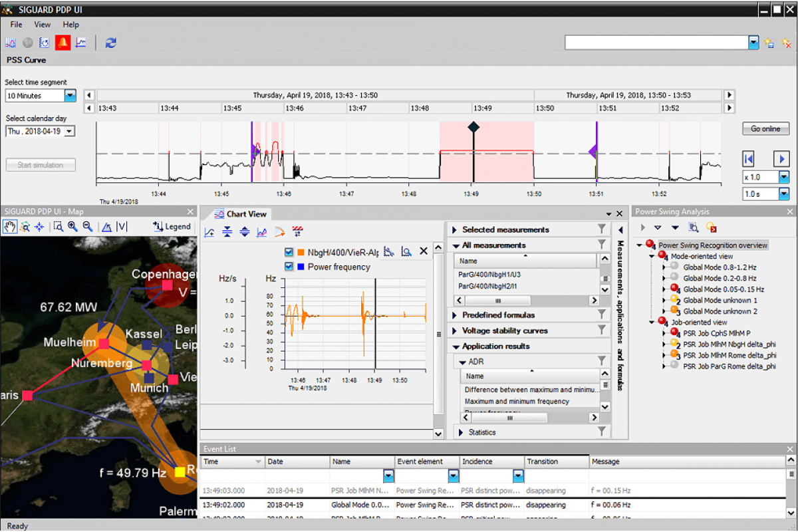Open the View menu
798x532 pixels.
coord(43,25)
